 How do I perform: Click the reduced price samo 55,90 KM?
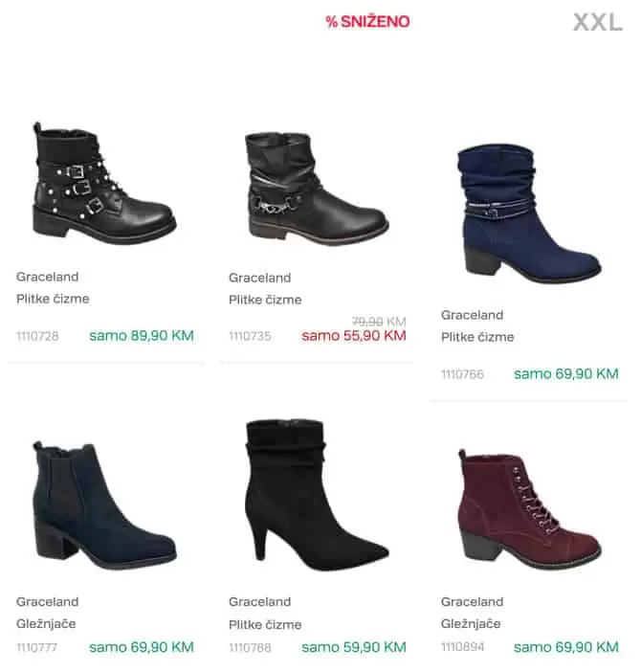354,336
